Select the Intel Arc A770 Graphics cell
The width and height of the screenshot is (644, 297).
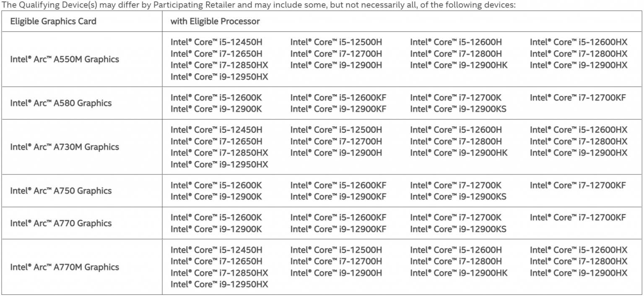coord(61,223)
